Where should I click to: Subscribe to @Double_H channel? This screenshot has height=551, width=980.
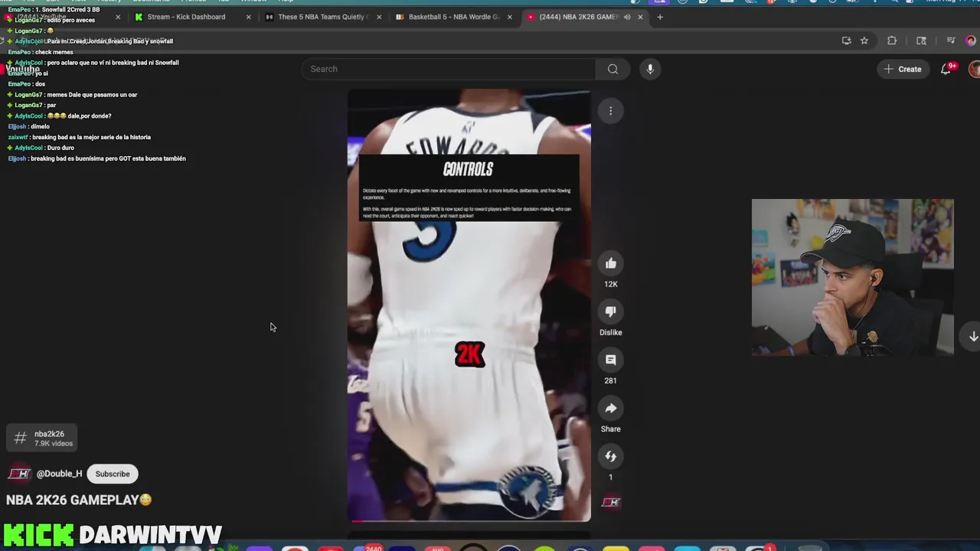click(x=113, y=474)
